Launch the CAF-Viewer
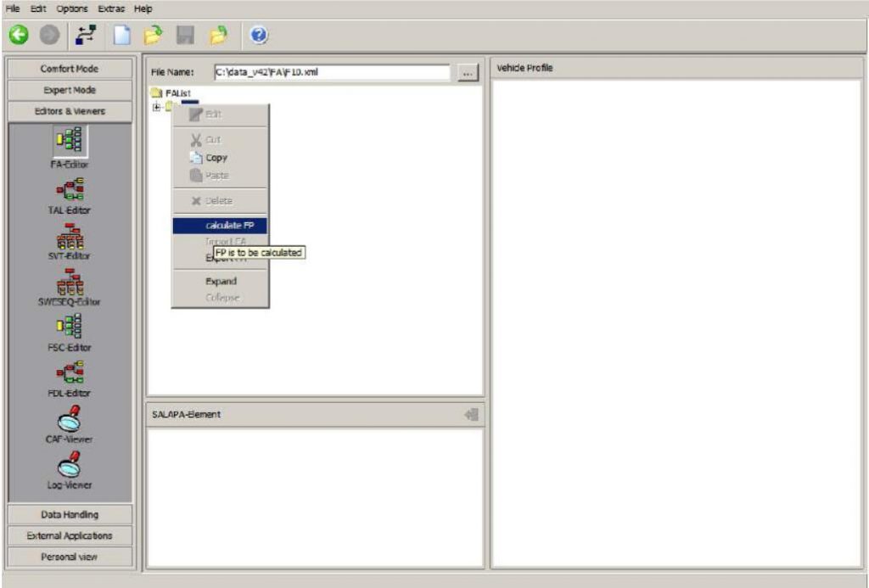 (70, 417)
